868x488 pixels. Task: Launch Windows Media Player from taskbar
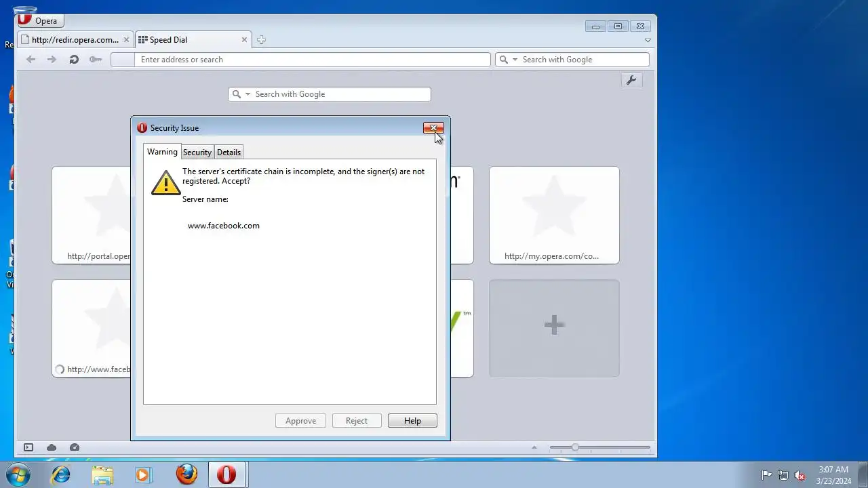[143, 474]
